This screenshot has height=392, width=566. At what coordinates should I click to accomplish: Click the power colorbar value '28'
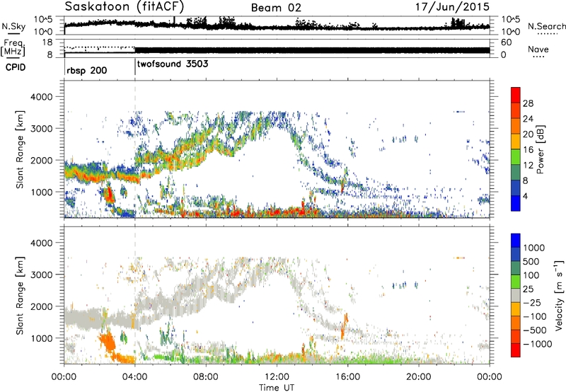coord(528,103)
